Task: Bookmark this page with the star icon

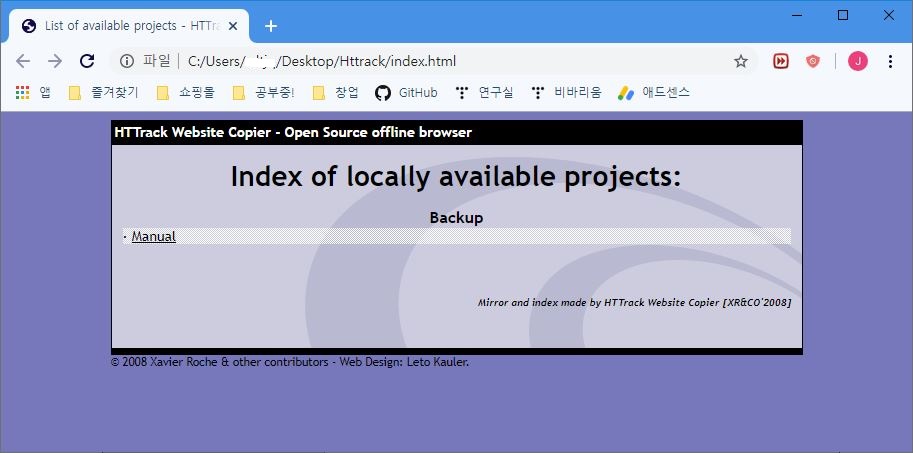Action: pos(741,61)
